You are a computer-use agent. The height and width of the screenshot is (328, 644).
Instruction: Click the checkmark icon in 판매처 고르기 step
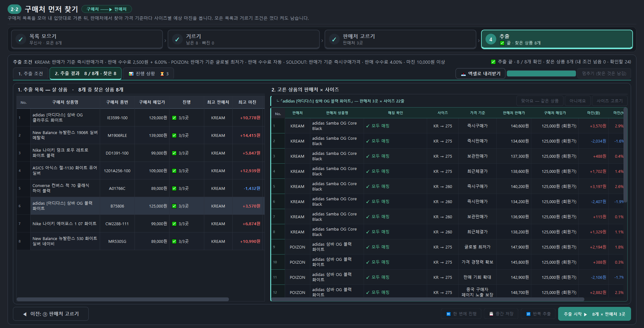tap(334, 39)
